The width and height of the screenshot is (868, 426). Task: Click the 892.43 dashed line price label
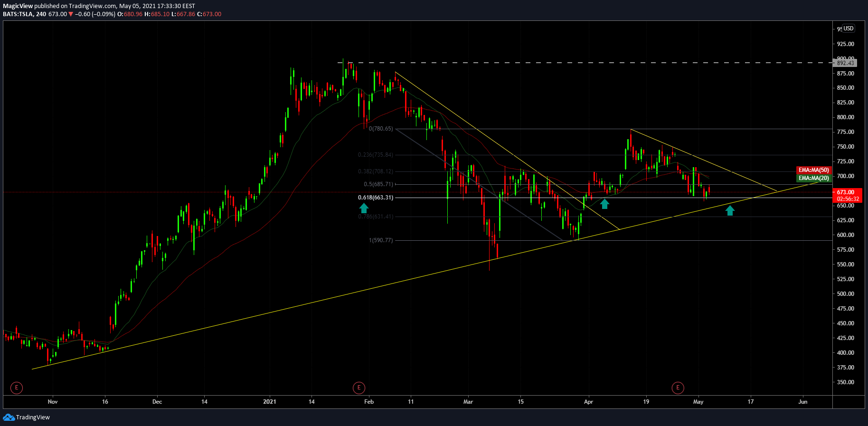pos(845,63)
